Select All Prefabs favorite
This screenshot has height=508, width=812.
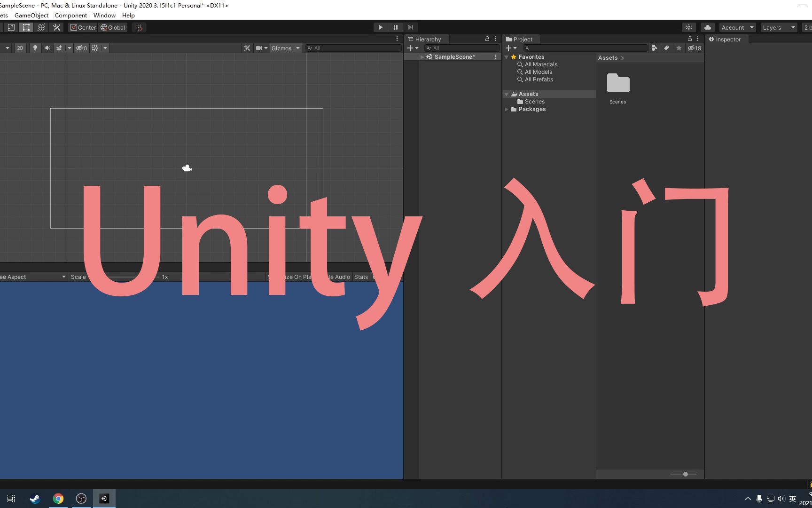pyautogui.click(x=539, y=79)
